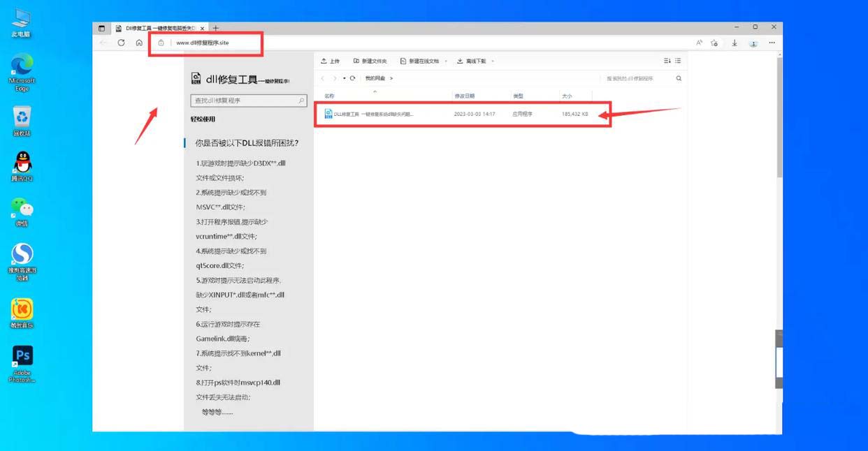Click the browser profile icon
This screenshot has height=451, width=868.
tap(753, 43)
